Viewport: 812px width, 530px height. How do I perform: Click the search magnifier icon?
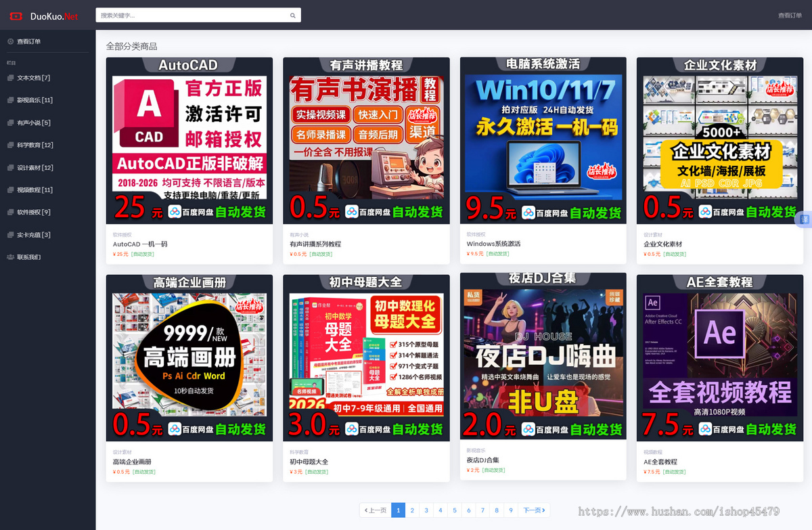coord(292,15)
